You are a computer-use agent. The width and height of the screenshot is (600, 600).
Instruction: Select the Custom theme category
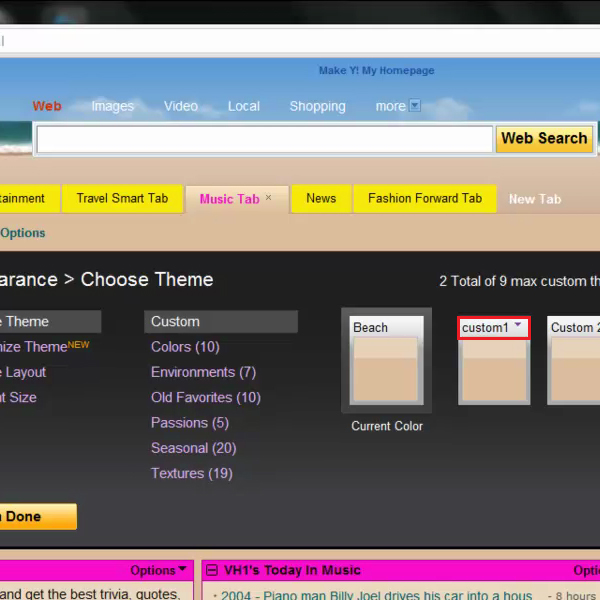coord(221,321)
